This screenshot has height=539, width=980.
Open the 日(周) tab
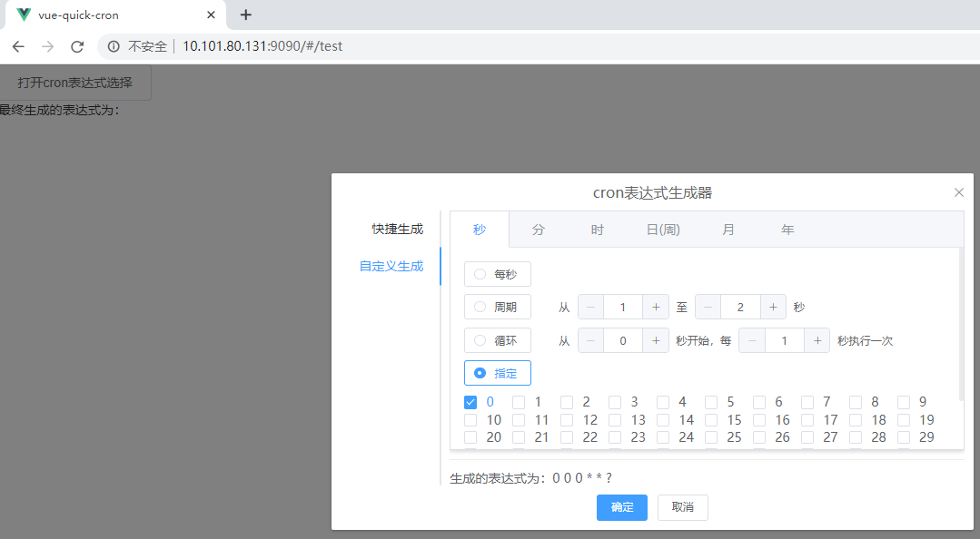[x=662, y=230]
